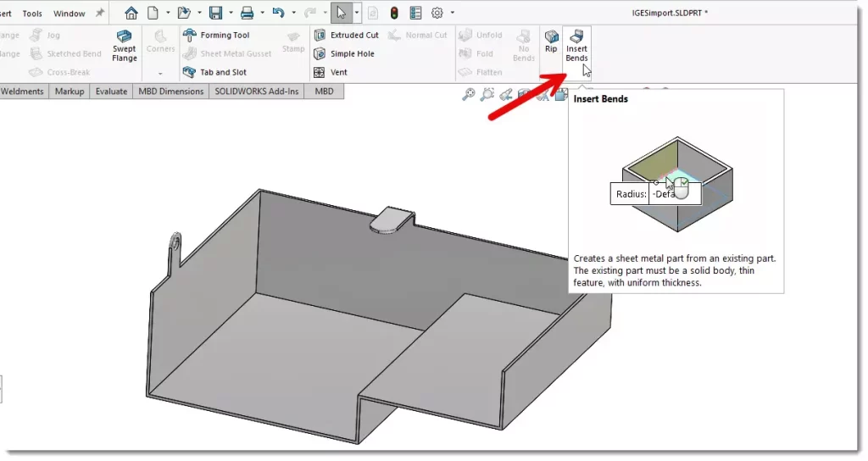Switch to the Weldments tab
Viewport: 868px width, 461px height.
[x=23, y=92]
